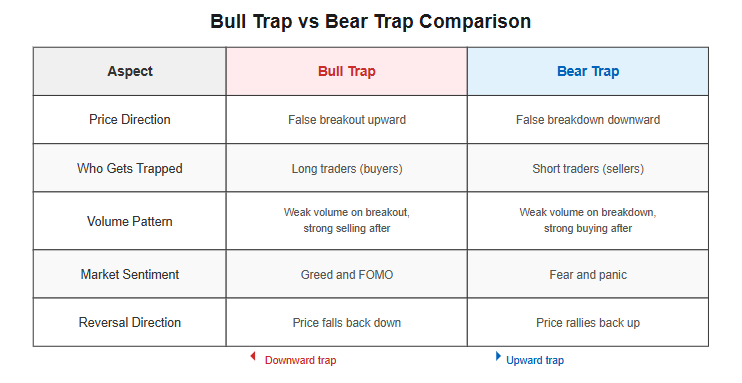Select the Who Gets Trapped row label

coord(130,169)
